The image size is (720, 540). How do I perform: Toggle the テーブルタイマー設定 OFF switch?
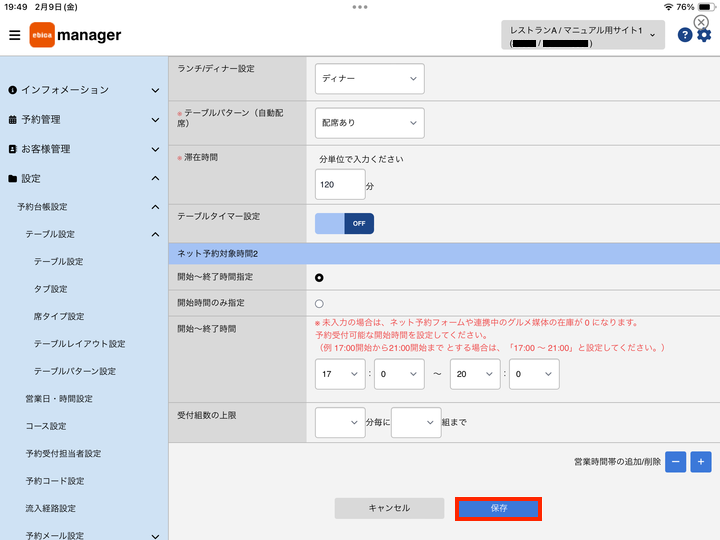tap(344, 224)
